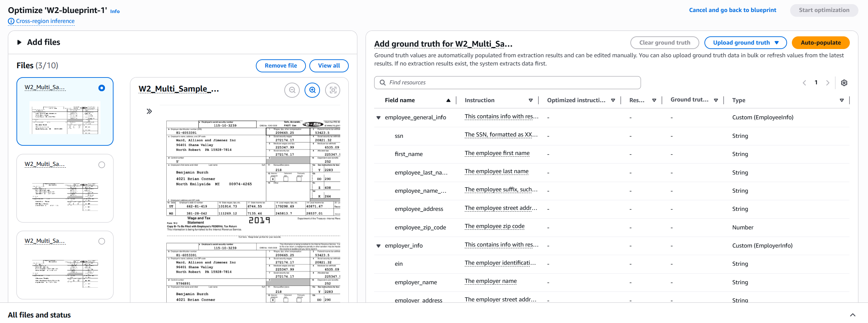Expand document sidebar with double chevron
This screenshot has height=323, width=868.
point(149,111)
